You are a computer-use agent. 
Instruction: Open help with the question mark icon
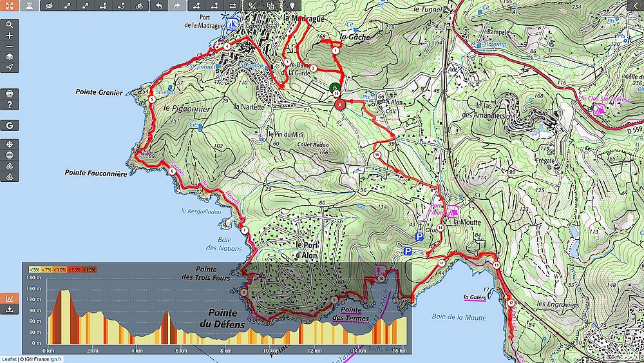(x=10, y=104)
